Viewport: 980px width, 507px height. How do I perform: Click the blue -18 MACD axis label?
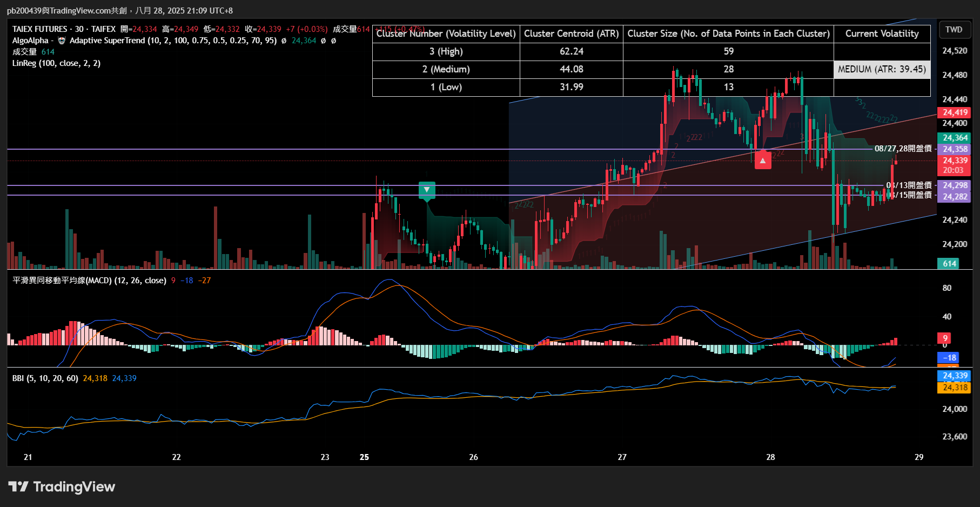949,358
